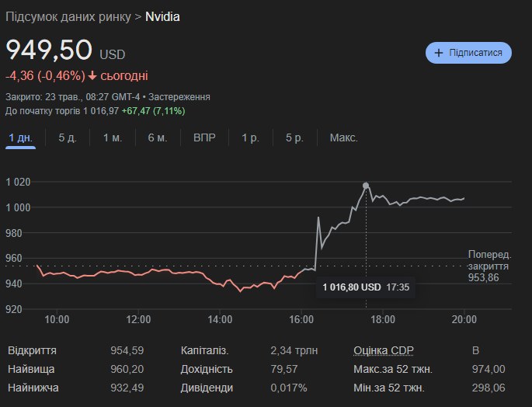Click the Підписатися subscribe button

tap(468, 53)
